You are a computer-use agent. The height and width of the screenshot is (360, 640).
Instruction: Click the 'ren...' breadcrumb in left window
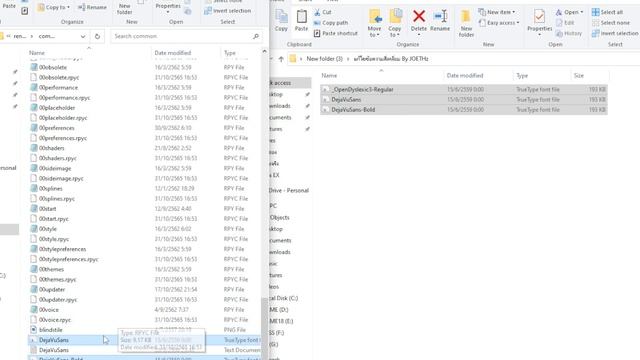pyautogui.click(x=20, y=36)
